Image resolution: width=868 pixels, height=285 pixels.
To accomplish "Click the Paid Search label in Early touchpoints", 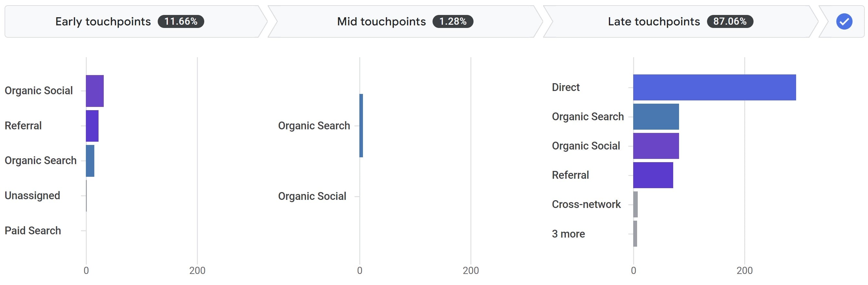I will pyautogui.click(x=33, y=231).
